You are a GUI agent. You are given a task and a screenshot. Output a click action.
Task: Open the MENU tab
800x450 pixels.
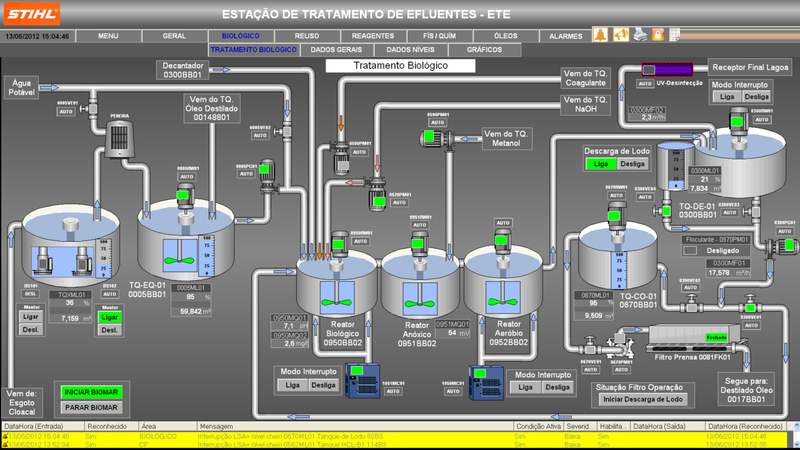point(108,36)
